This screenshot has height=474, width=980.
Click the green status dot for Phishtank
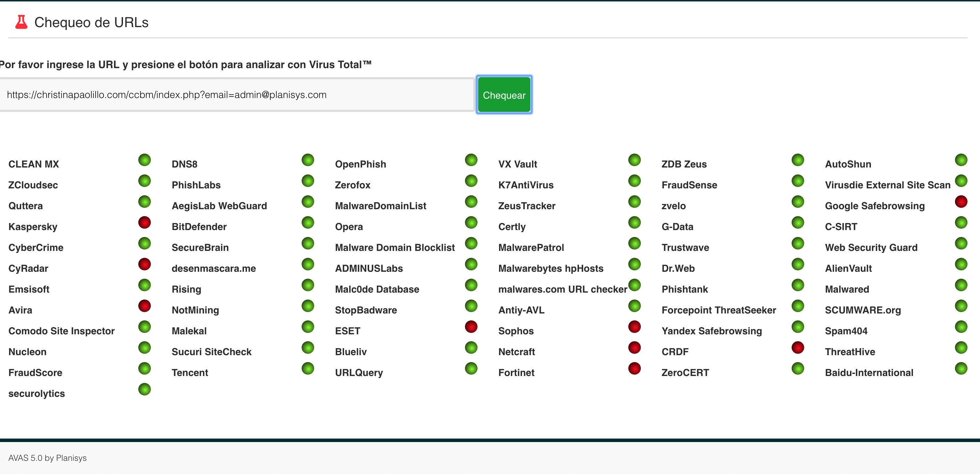click(798, 285)
